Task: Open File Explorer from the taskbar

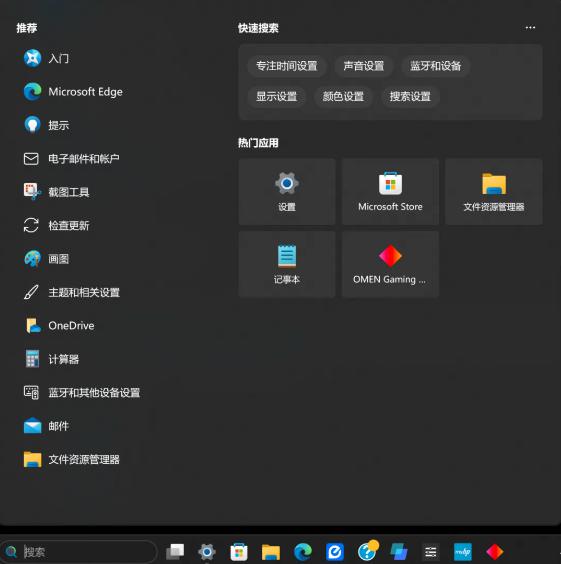Action: (271, 551)
